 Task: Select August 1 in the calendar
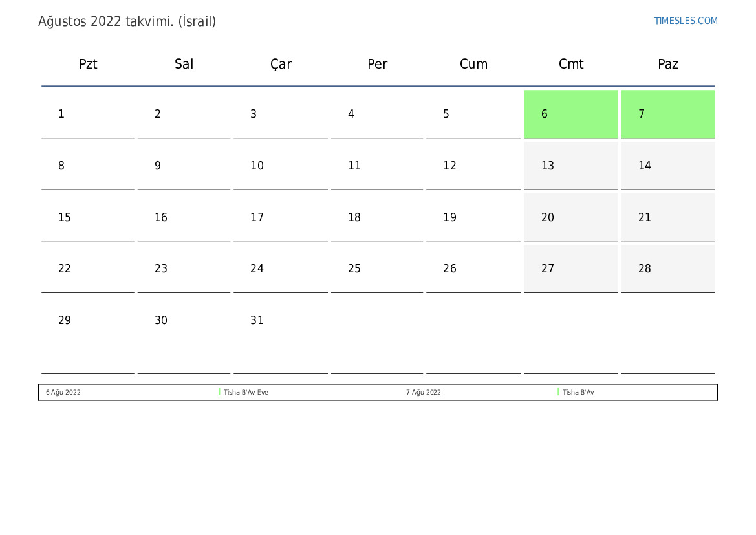coord(88,115)
